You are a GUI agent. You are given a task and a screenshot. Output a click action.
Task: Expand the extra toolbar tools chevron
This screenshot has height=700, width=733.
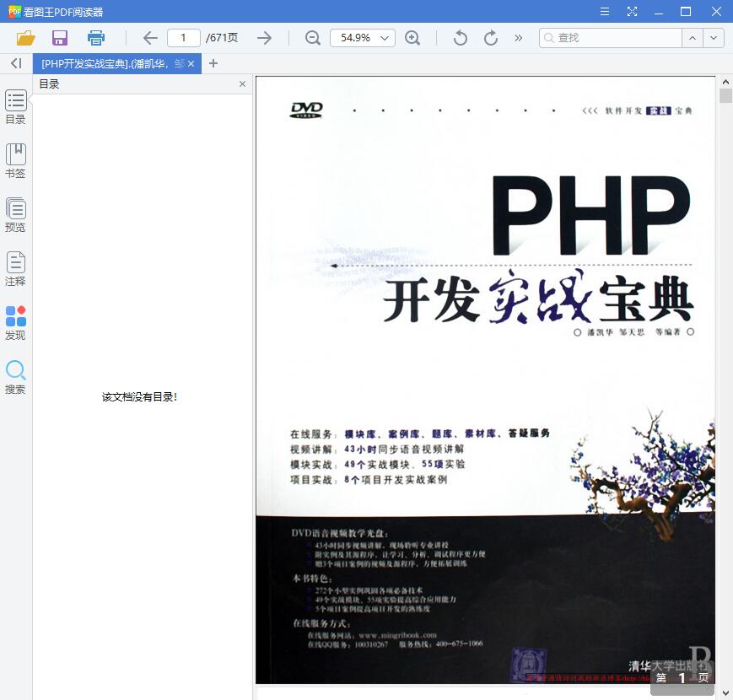(517, 38)
